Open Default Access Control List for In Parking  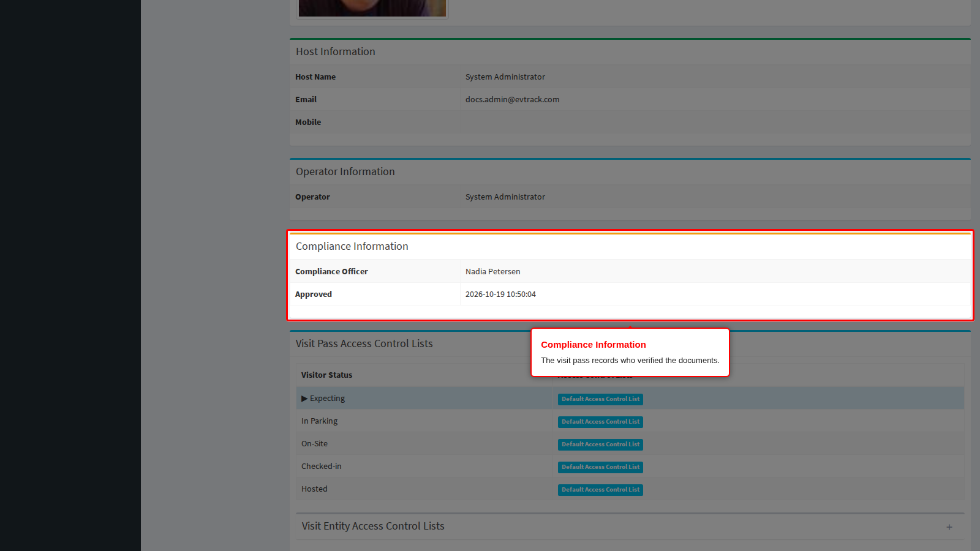click(600, 422)
